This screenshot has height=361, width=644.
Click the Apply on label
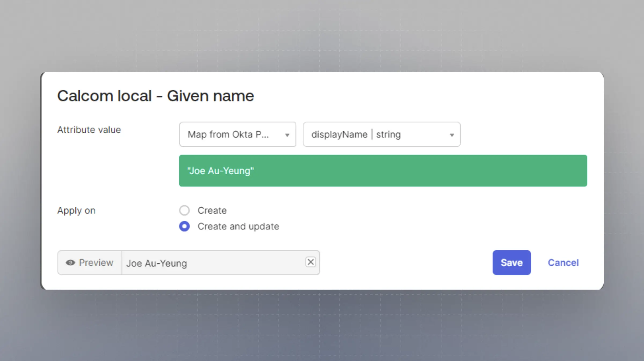click(x=76, y=211)
